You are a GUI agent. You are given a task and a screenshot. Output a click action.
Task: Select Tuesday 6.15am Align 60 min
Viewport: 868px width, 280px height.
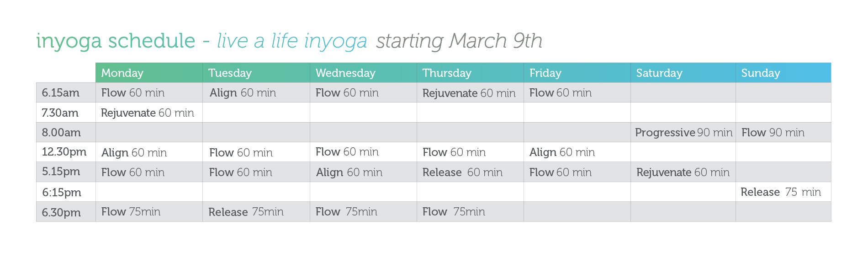(243, 93)
